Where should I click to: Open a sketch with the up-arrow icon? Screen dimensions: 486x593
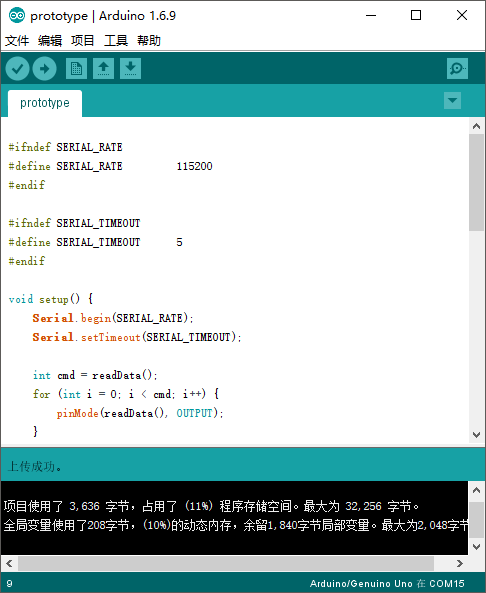[x=104, y=68]
